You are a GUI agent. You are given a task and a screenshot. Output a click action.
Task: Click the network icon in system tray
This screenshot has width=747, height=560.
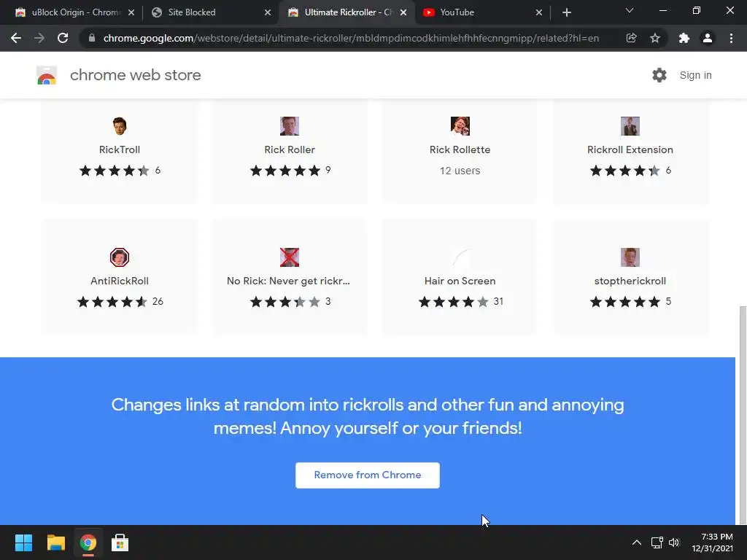coord(657,542)
